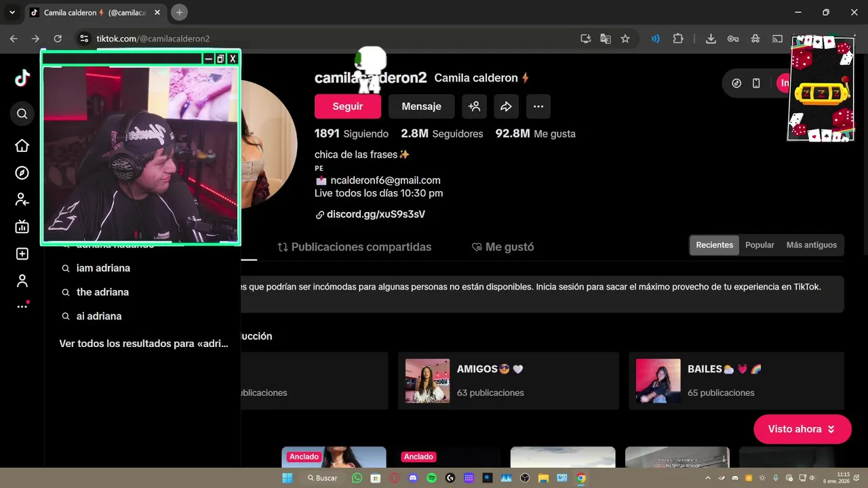Select the Camila calderon browser tab

95,12
